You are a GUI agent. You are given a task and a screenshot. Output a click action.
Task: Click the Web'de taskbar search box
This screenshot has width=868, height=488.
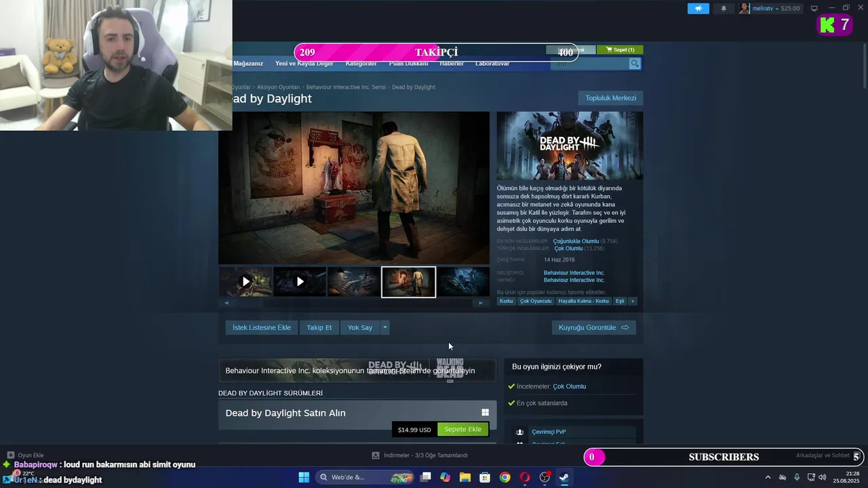pyautogui.click(x=365, y=477)
